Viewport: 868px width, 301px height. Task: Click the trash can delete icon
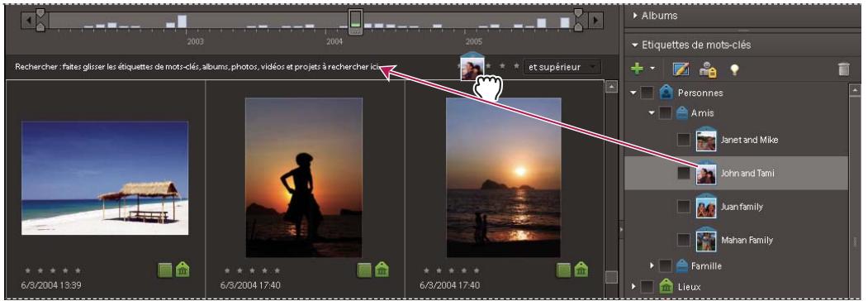[x=844, y=69]
